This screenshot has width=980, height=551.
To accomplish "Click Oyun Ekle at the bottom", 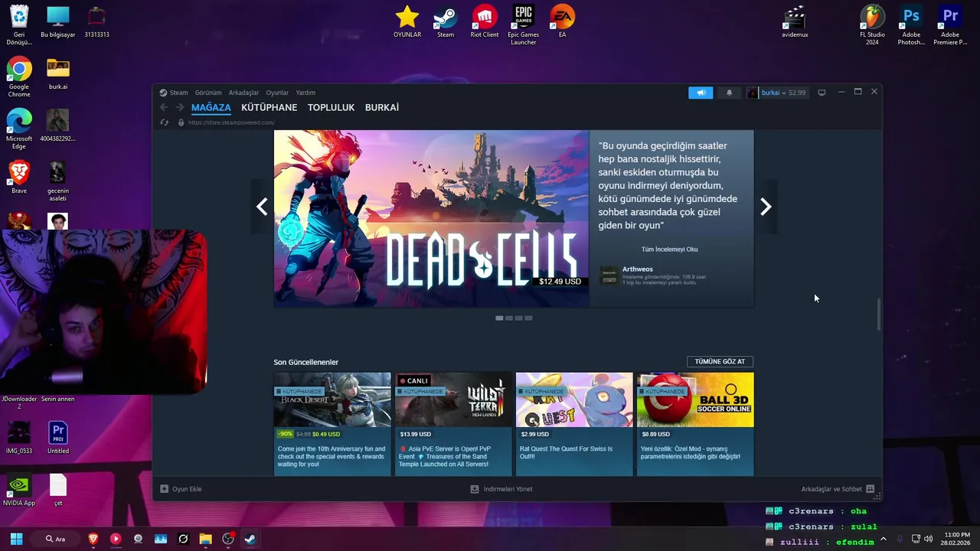I will (x=181, y=489).
